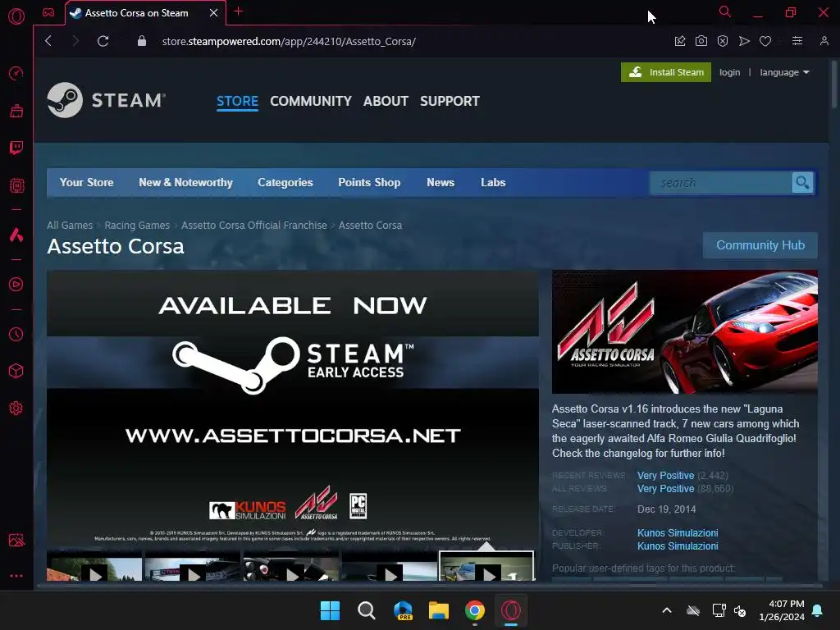Open GX Control speedometer icon in sidebar
The image size is (840, 630).
(x=16, y=73)
